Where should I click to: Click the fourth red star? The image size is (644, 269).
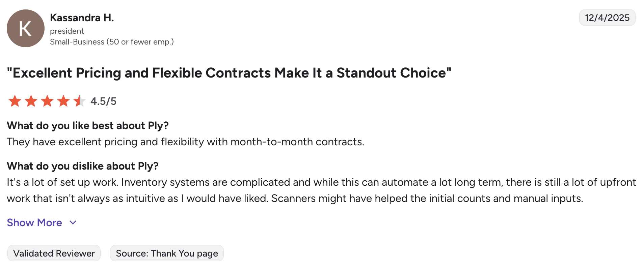(x=63, y=101)
